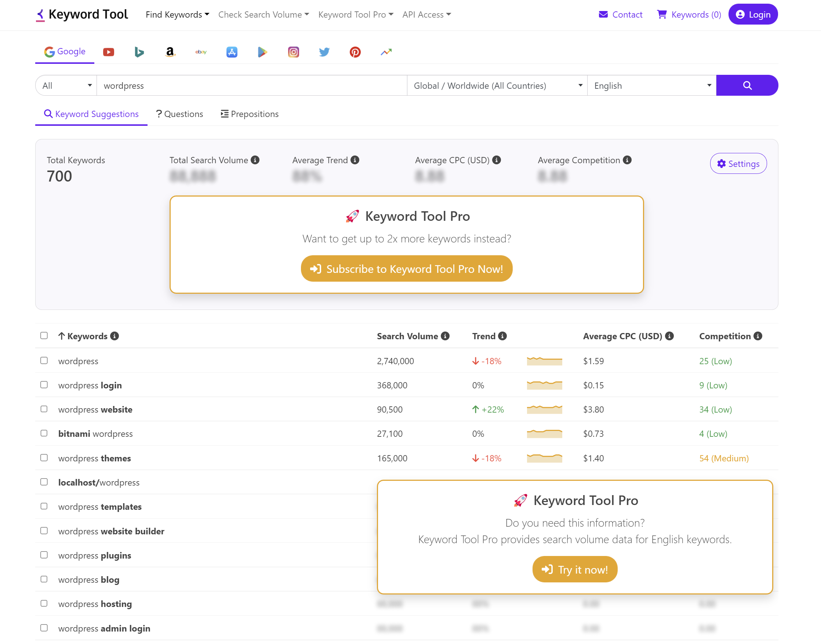
Task: Click info icon beside Trend column header
Action: tap(502, 336)
